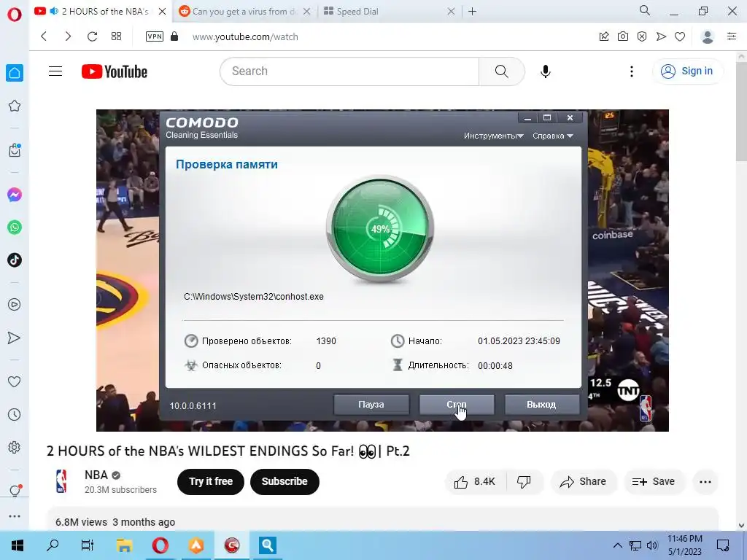Go to YouTube home via logo

click(x=115, y=71)
